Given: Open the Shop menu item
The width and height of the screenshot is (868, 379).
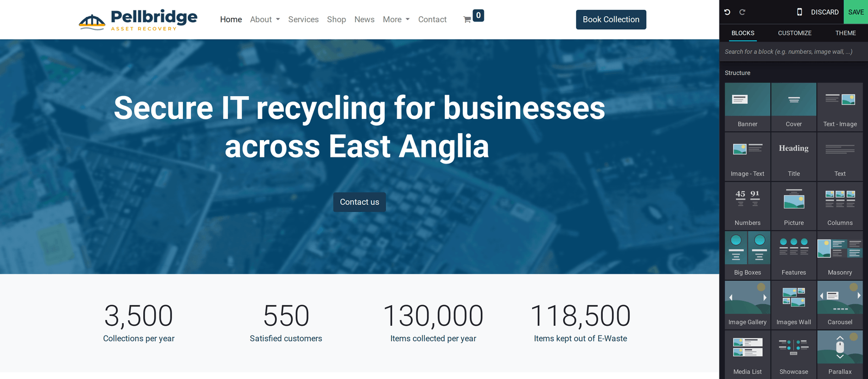Looking at the screenshot, I should tap(336, 20).
